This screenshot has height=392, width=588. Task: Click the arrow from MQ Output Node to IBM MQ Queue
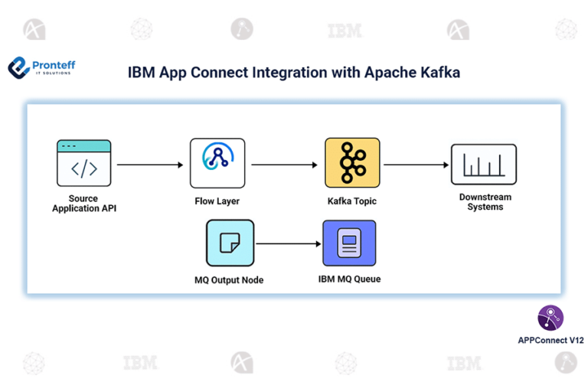coord(288,244)
